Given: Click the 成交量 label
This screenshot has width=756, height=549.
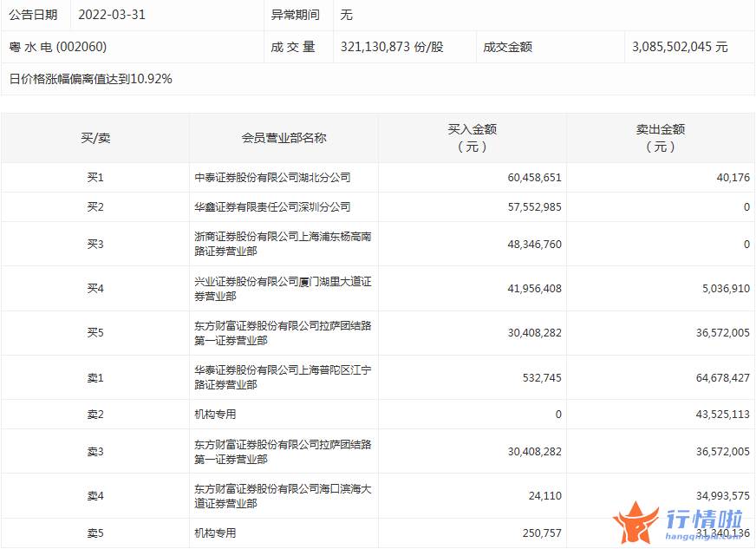Looking at the screenshot, I should pos(293,47).
